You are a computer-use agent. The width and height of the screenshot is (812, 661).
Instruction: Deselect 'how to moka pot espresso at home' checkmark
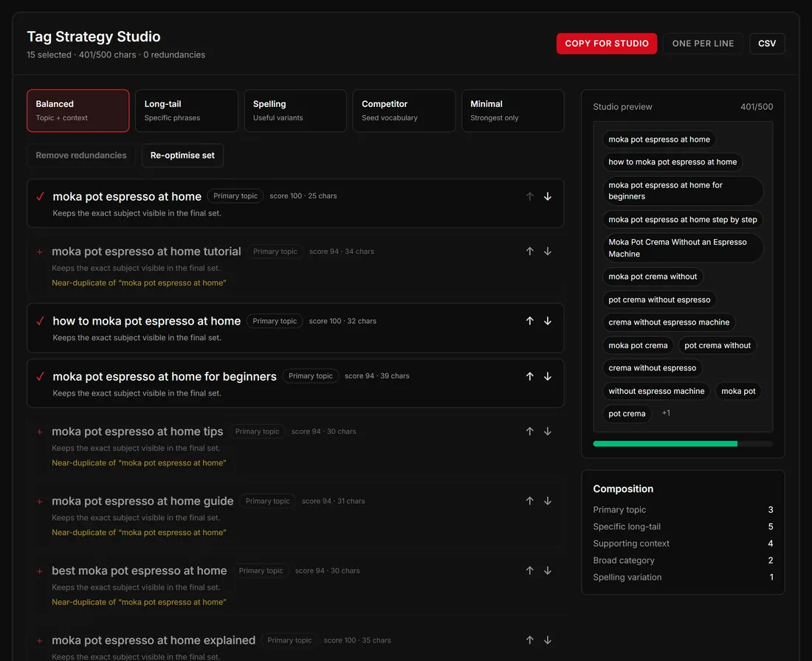[40, 321]
